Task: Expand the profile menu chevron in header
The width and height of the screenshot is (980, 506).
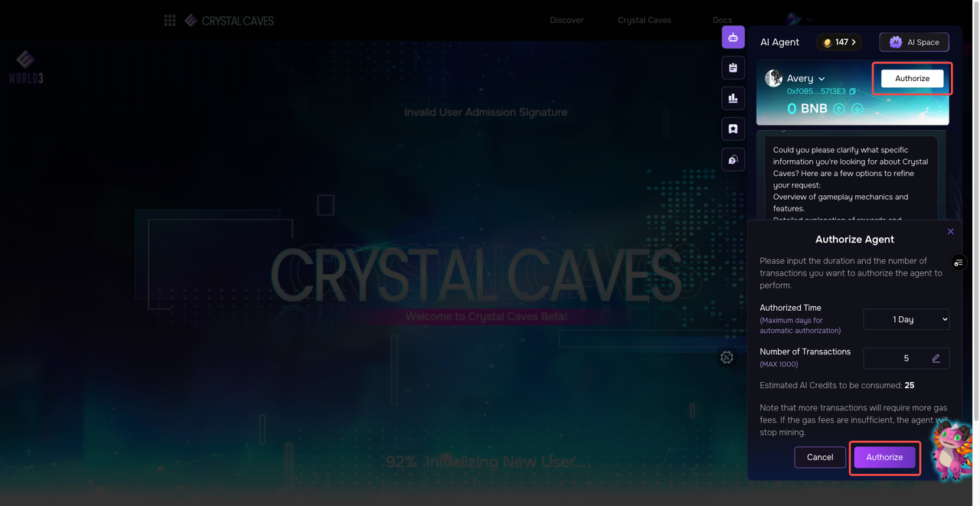Action: point(809,20)
